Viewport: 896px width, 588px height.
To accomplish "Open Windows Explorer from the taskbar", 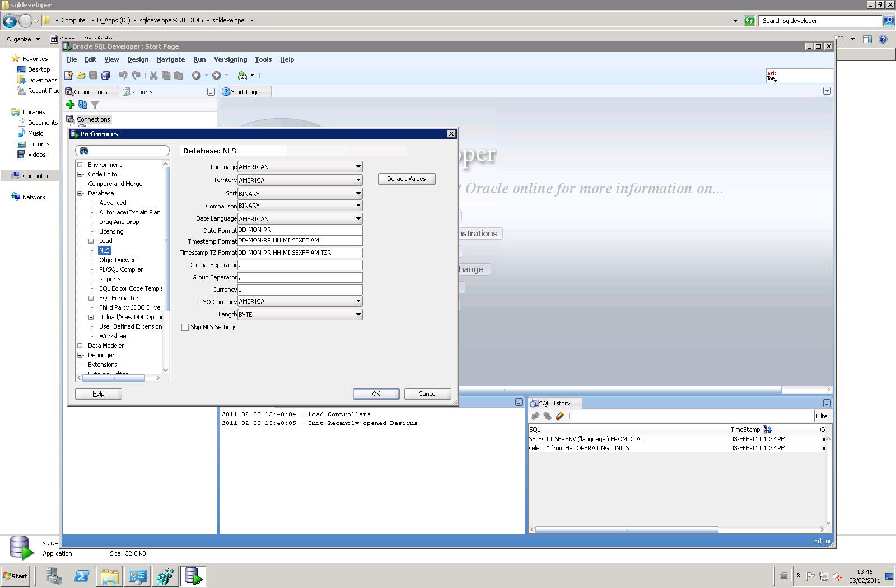I will click(110, 576).
